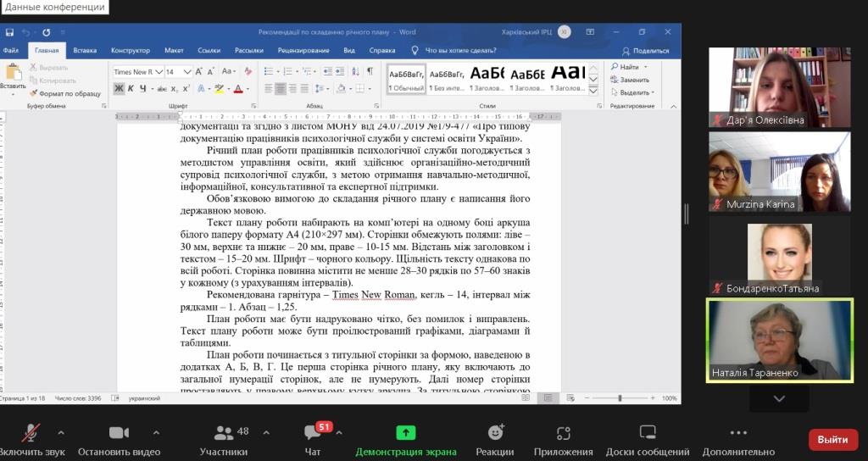The width and height of the screenshot is (868, 461).
Task: Click the Redo icon in quick access toolbar
Action: click(47, 33)
